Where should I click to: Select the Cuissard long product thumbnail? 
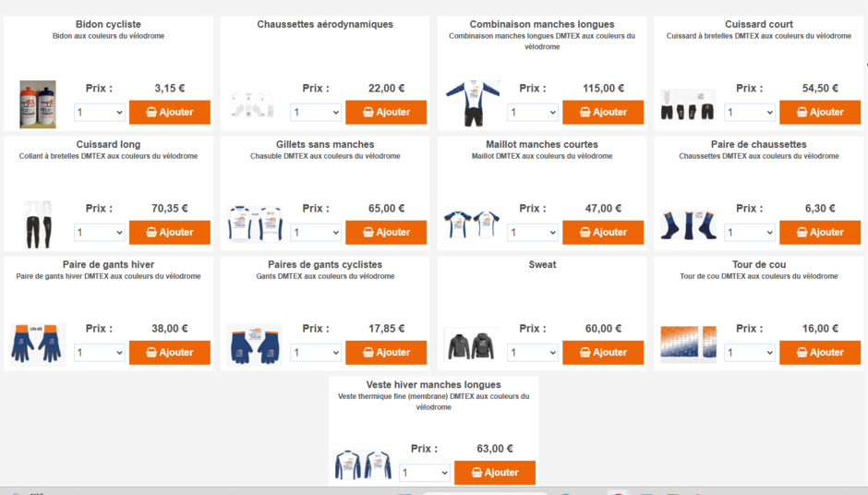pyautogui.click(x=39, y=224)
